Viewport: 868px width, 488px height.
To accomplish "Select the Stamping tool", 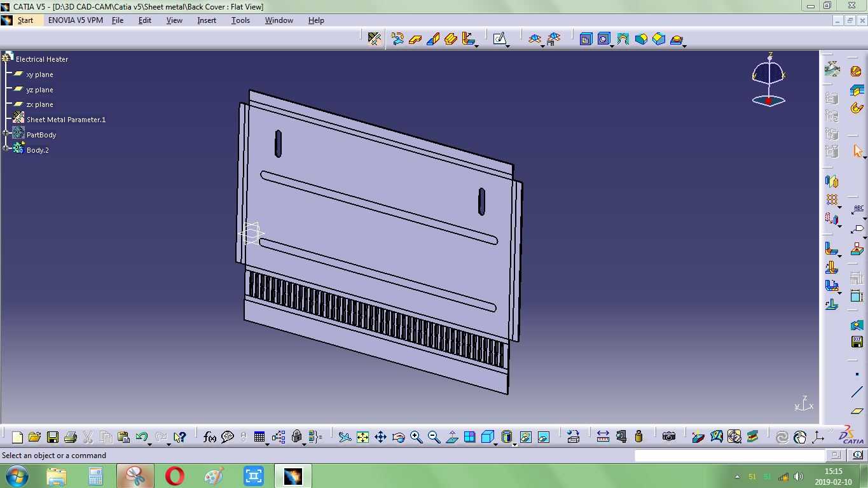I will (x=677, y=39).
